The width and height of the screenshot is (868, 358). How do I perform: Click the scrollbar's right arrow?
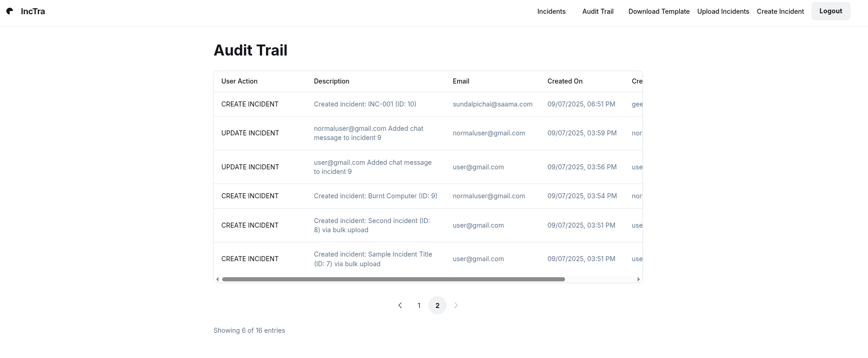[638, 280]
